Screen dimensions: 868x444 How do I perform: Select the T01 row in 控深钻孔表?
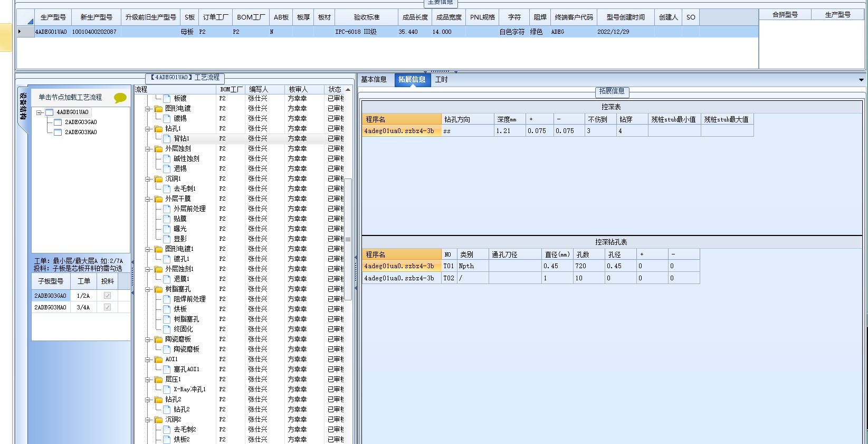[531, 266]
